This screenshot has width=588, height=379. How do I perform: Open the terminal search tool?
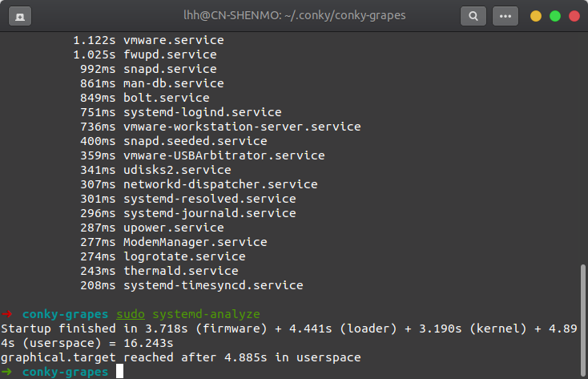click(473, 16)
